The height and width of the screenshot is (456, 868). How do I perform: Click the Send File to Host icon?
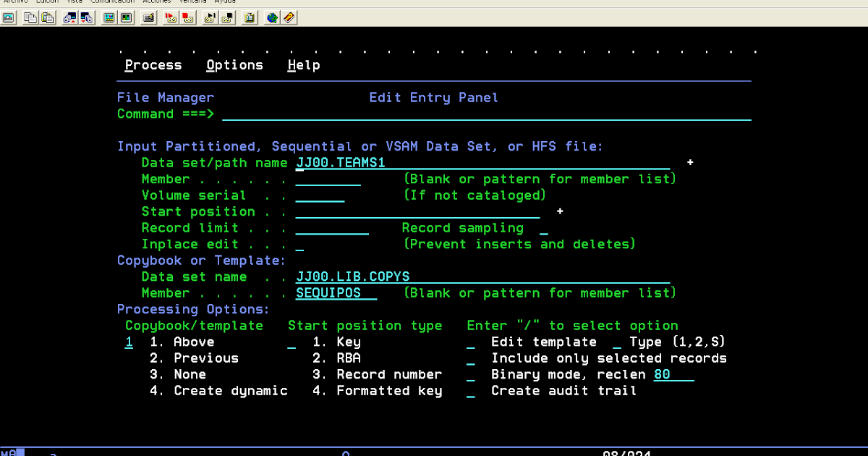click(x=70, y=17)
